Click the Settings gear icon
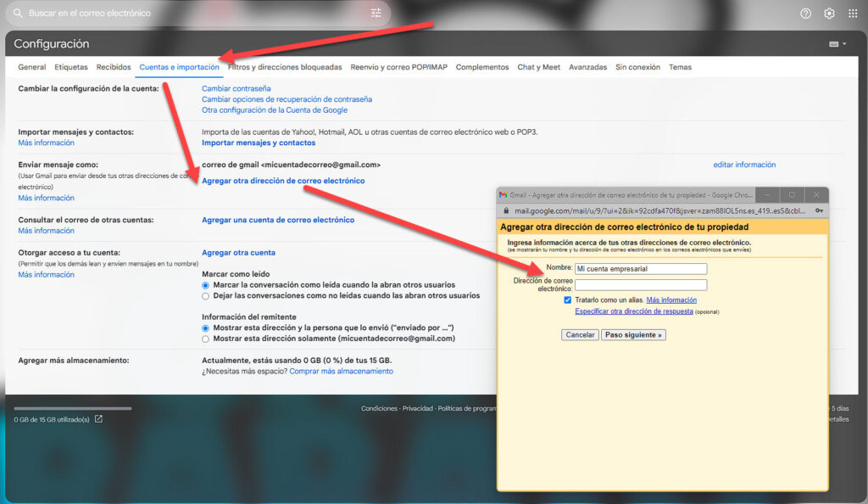The image size is (868, 504). pyautogui.click(x=829, y=14)
